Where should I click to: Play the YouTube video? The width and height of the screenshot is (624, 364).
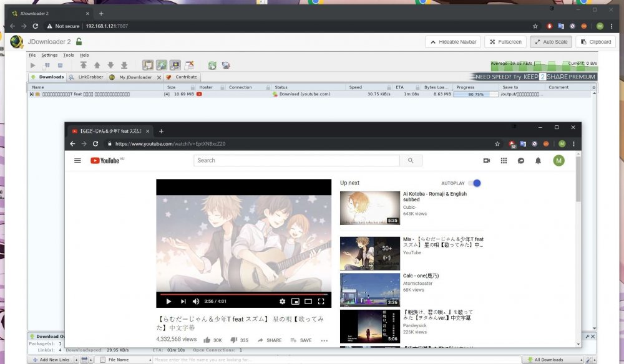168,302
